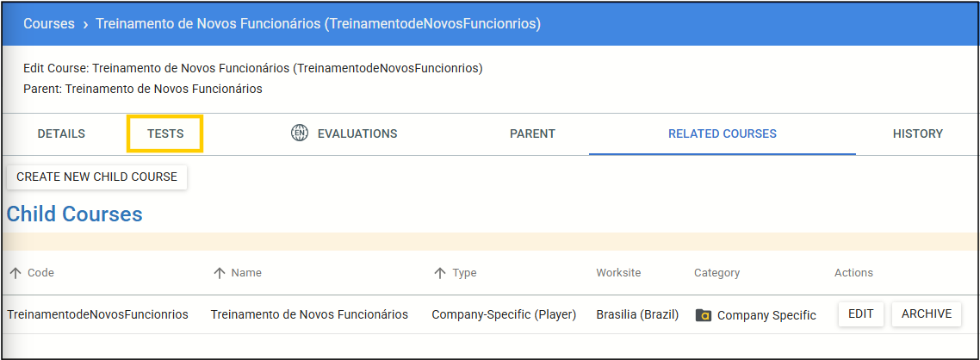Go back to Courses via breadcrumb

(x=48, y=24)
